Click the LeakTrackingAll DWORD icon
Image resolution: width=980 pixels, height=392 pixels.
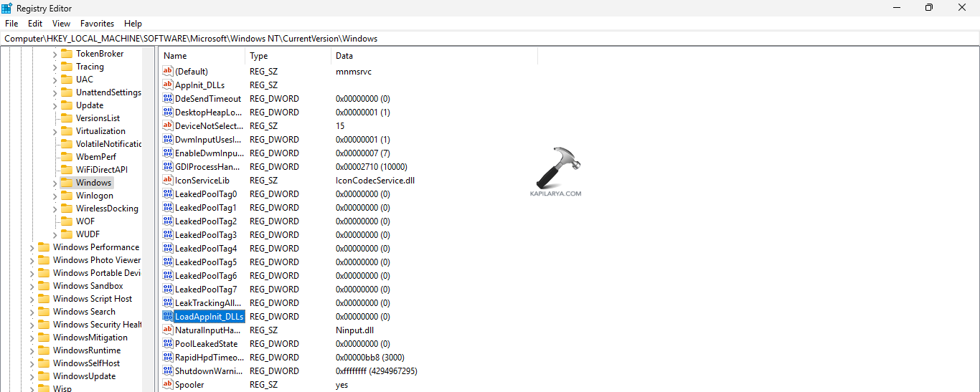pos(168,302)
